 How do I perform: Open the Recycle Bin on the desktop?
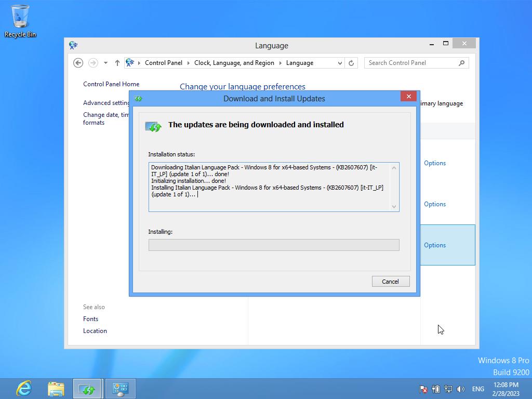click(x=20, y=21)
